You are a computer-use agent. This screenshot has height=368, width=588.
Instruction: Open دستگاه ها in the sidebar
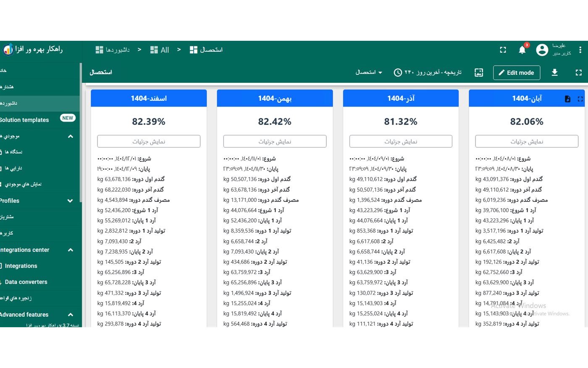tap(40, 152)
